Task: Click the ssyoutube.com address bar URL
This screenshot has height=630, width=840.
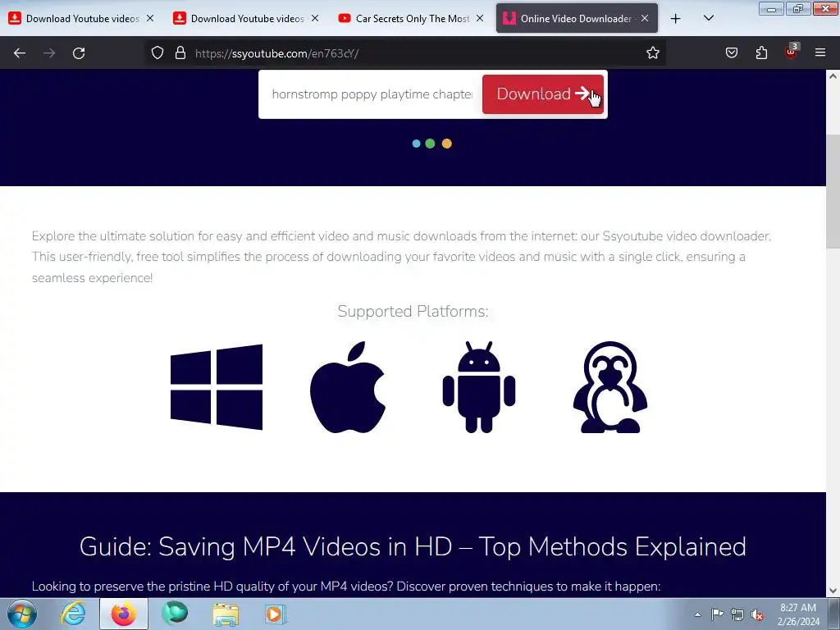Action: 277,53
